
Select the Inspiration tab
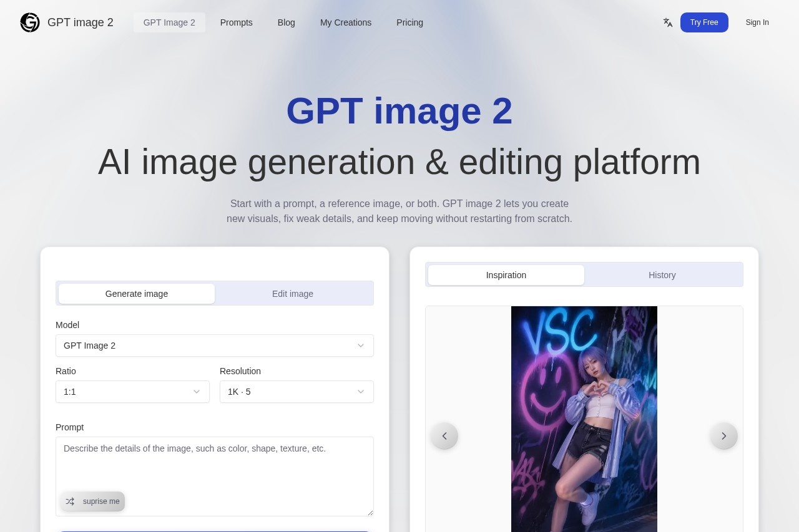point(506,275)
